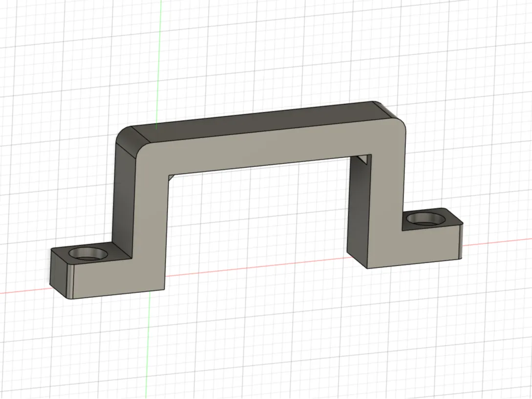532x399 pixels.
Task: Click the right foot's narrow end face
Action: [x=461, y=243]
